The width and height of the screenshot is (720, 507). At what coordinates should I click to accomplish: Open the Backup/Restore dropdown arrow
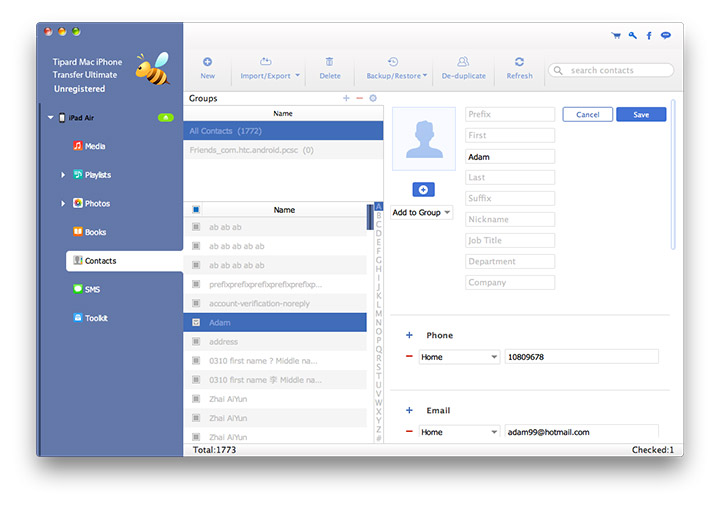coord(425,75)
